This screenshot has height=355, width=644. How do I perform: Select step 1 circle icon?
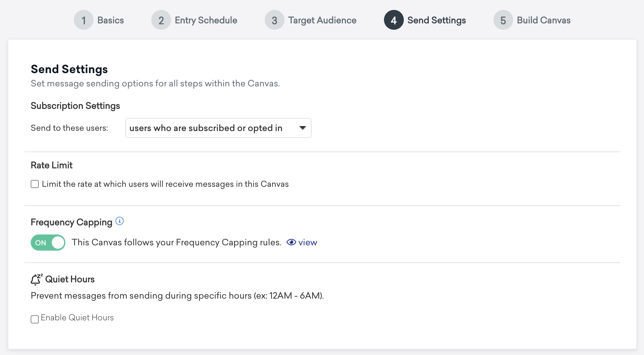[x=84, y=20]
